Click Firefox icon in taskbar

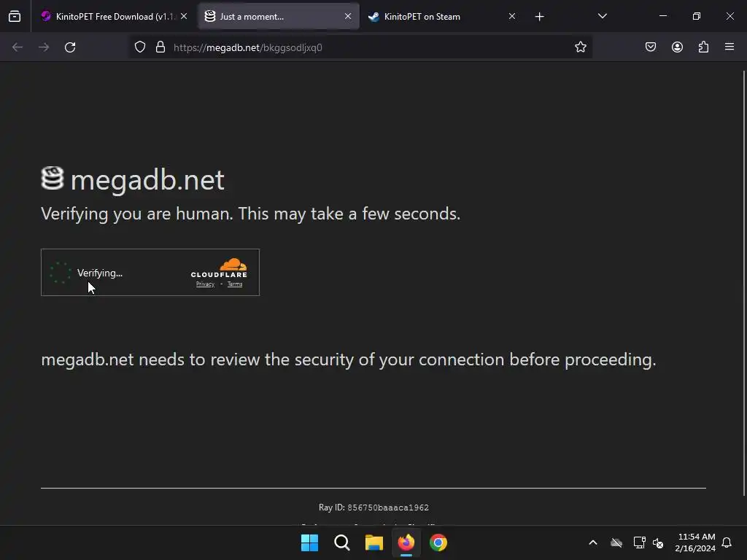406,542
